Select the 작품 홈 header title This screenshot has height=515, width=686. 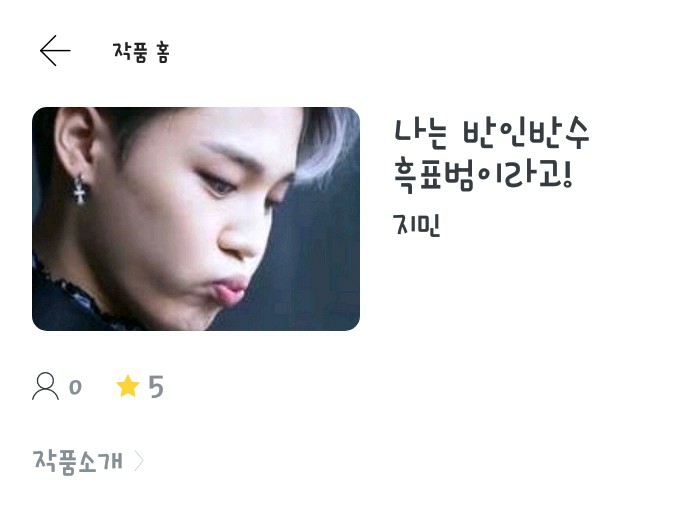click(x=141, y=52)
